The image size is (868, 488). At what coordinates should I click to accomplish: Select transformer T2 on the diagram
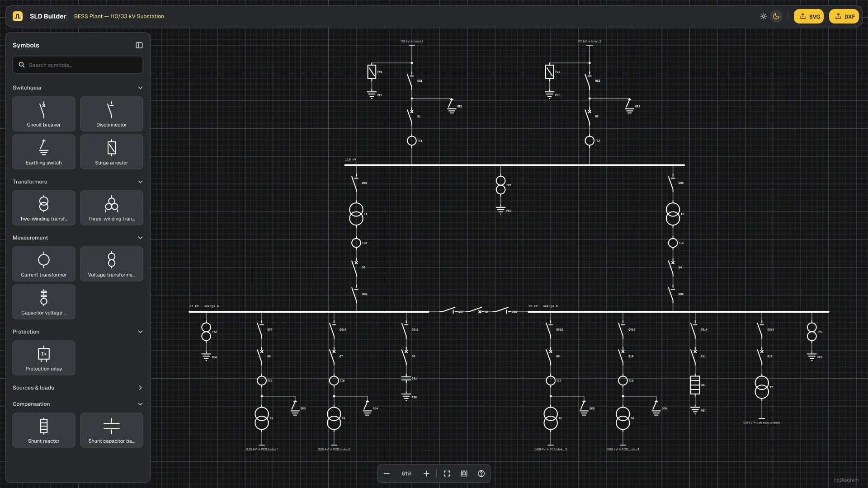click(x=673, y=214)
